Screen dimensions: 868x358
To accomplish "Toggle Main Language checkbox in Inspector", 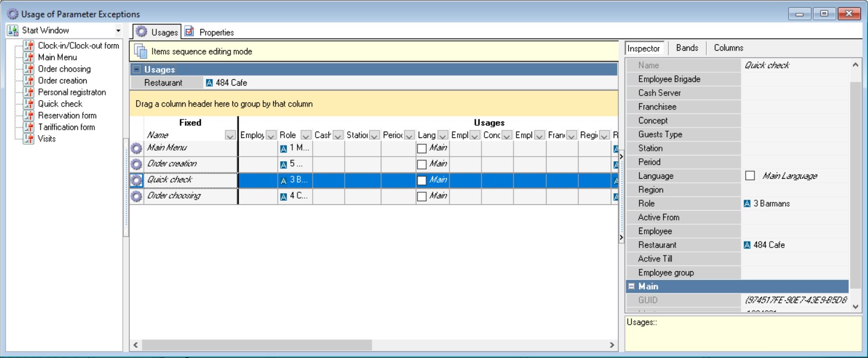I will coord(750,176).
